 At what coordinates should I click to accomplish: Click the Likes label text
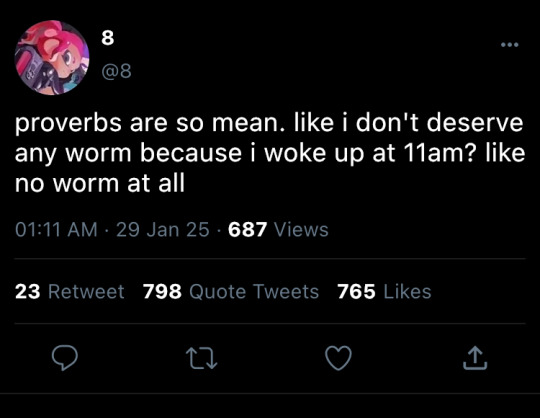pyautogui.click(x=407, y=292)
